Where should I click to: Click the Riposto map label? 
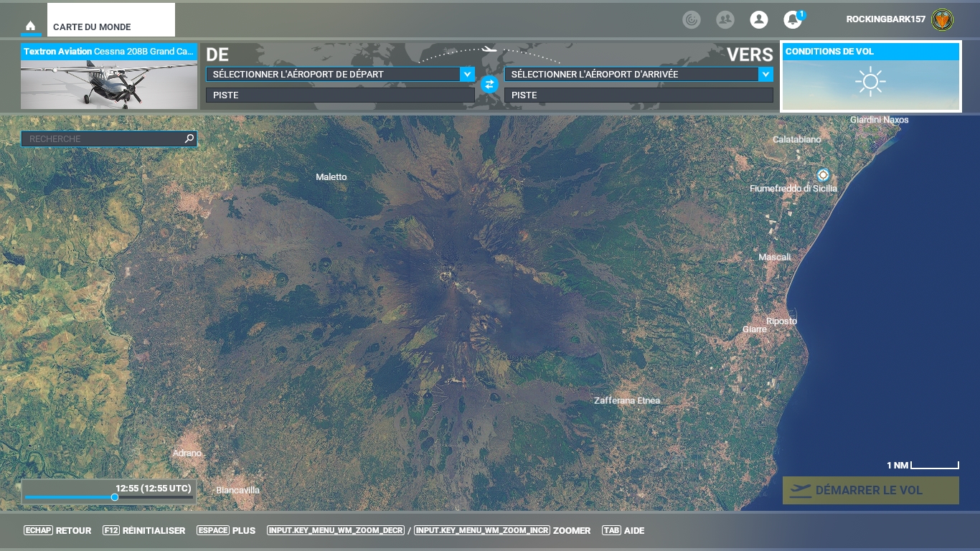pos(781,321)
